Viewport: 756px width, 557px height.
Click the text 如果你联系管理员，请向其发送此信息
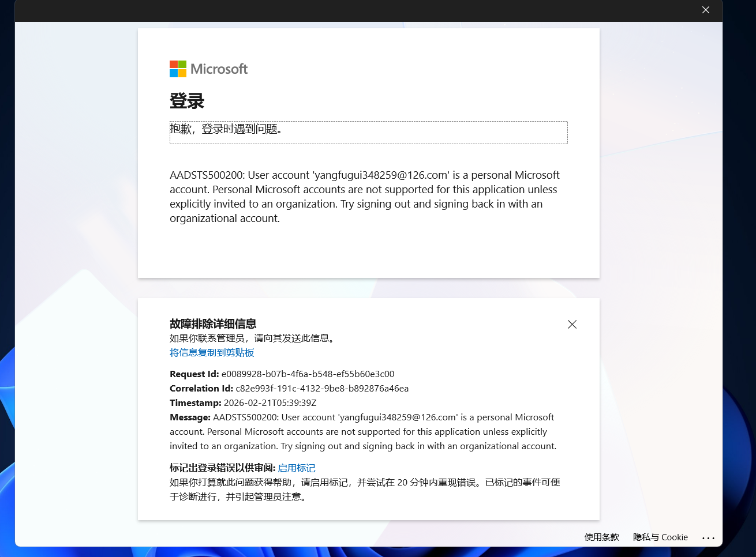point(252,338)
